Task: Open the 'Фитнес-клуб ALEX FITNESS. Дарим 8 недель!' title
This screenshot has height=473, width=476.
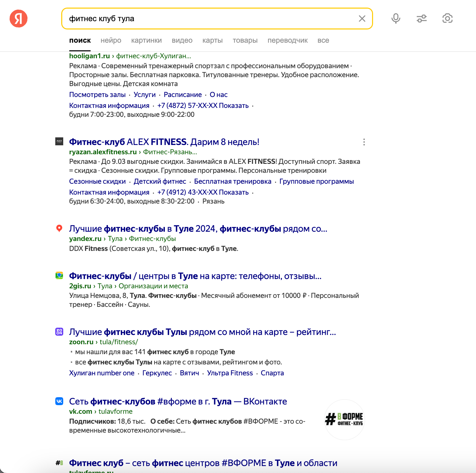Action: [164, 142]
